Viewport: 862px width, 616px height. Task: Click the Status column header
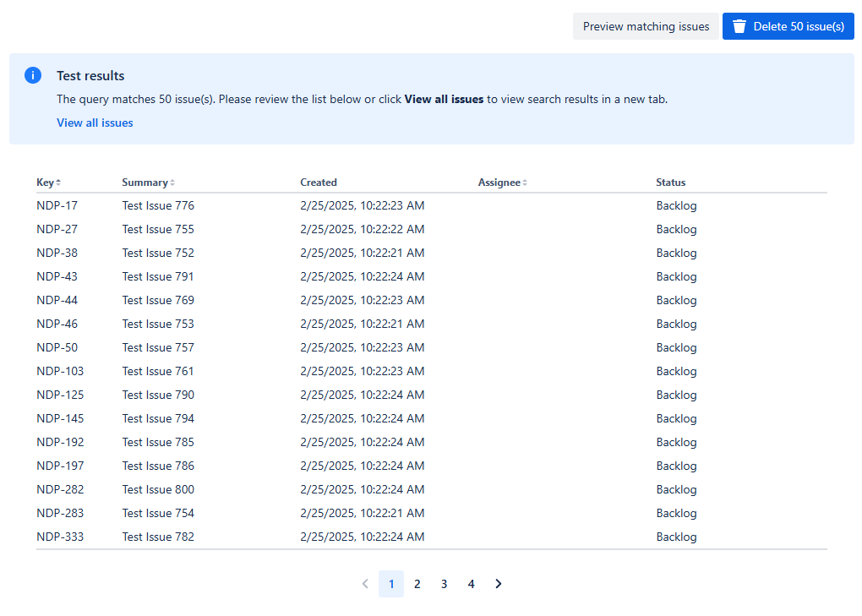[x=671, y=183]
